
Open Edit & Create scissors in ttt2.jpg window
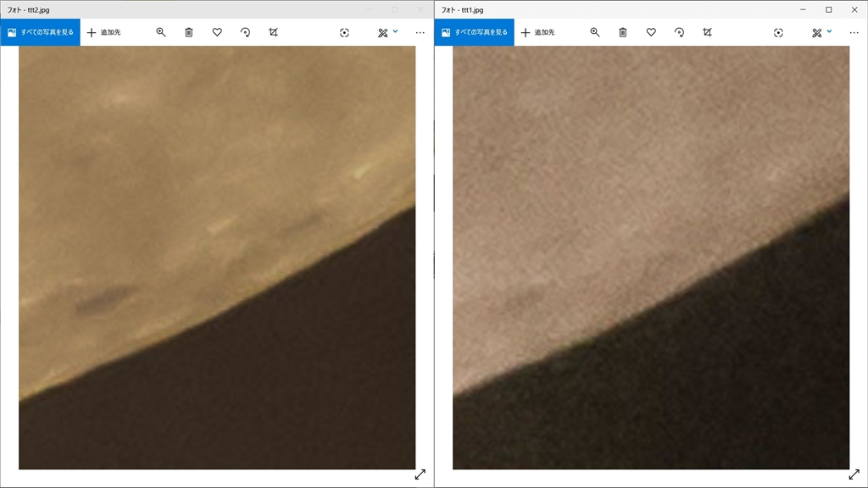382,33
